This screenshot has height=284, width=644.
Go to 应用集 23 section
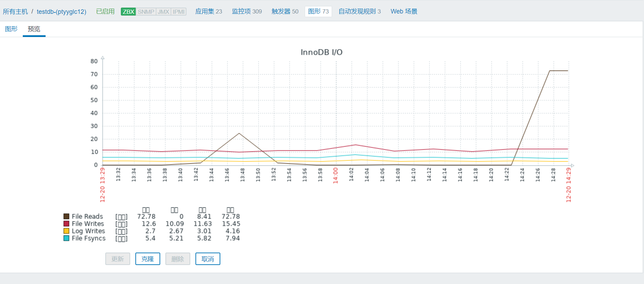coord(209,11)
